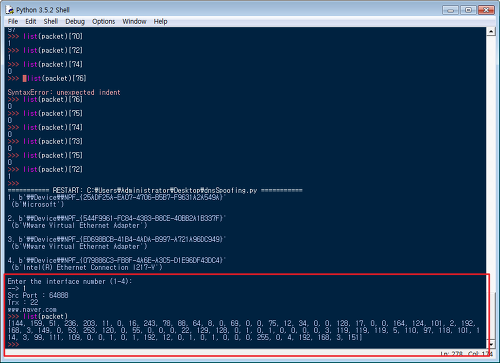Click the 'Enter the interface number (1-4):' line
500x363 pixels.
[70, 281]
